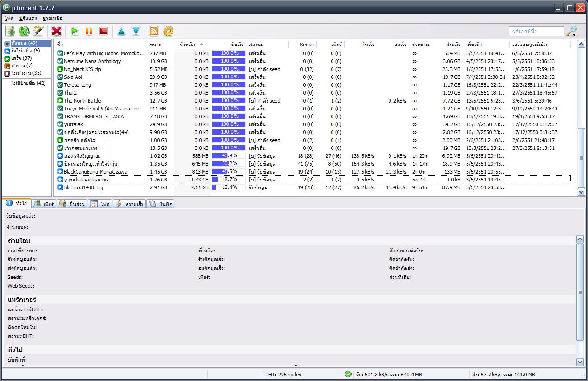Click the 41 (75) seeds cell
The image size is (588, 381).
coord(306,164)
